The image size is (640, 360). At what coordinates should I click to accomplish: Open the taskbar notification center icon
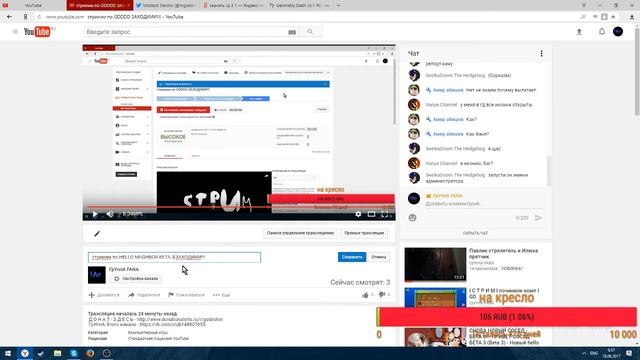tap(629, 353)
